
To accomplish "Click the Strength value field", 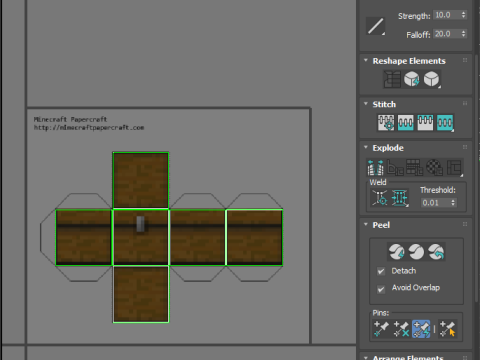I will pos(447,15).
